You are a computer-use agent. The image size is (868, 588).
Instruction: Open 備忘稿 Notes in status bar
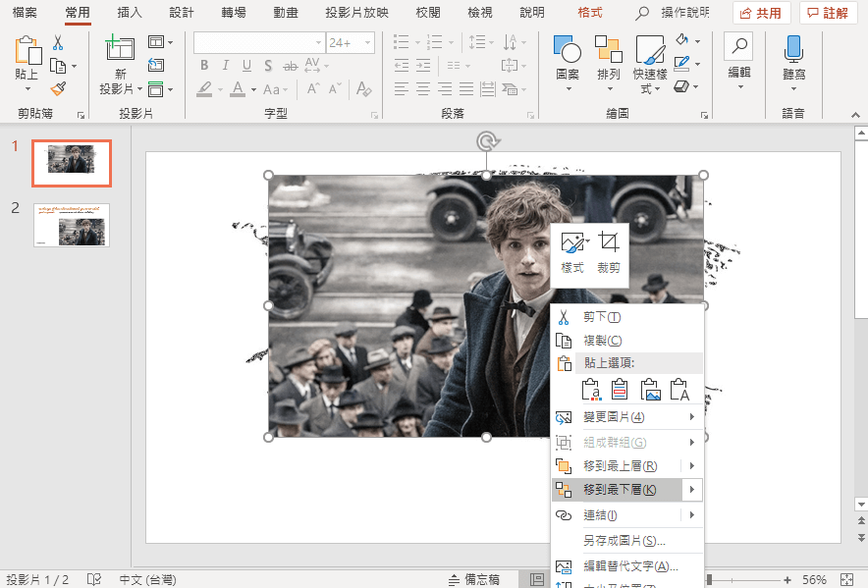point(474,580)
